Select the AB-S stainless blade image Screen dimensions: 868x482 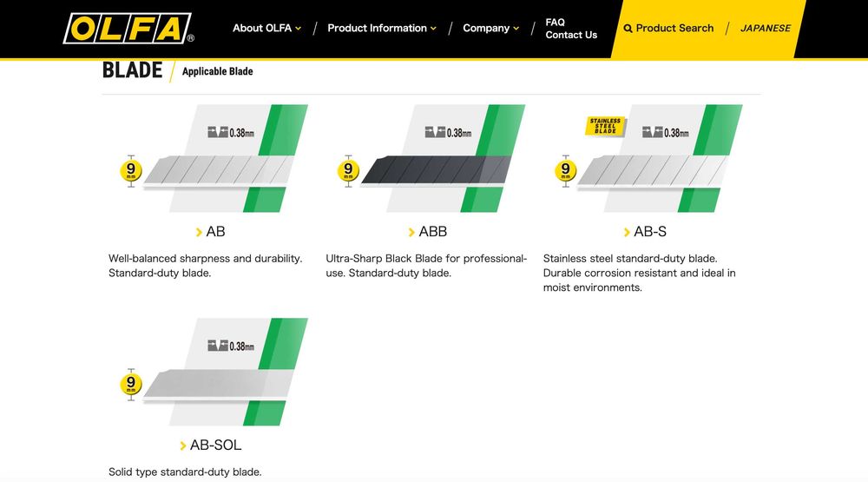[648, 158]
